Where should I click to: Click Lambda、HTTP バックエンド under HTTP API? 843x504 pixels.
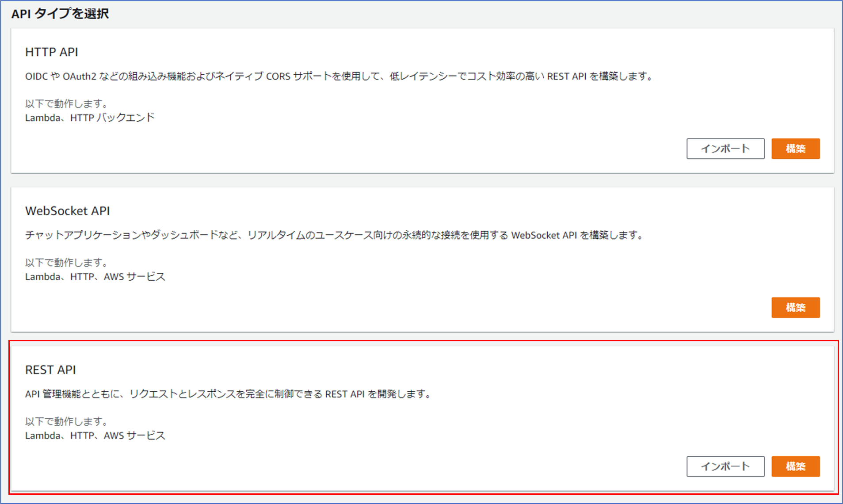[90, 117]
